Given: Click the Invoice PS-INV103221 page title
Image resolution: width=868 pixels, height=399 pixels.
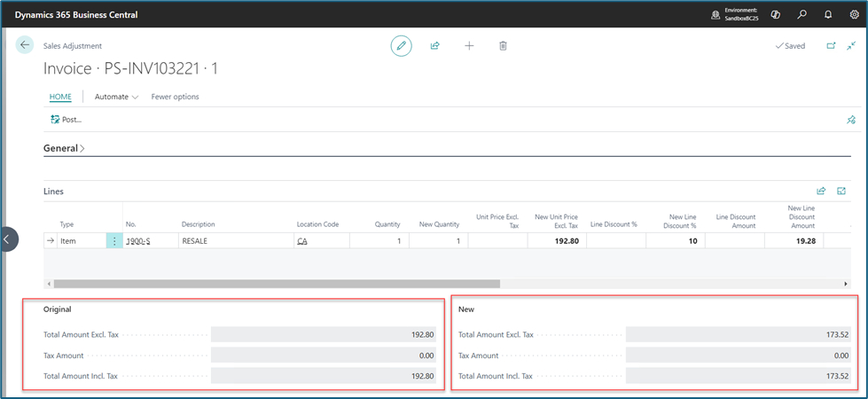Looking at the screenshot, I should [130, 68].
